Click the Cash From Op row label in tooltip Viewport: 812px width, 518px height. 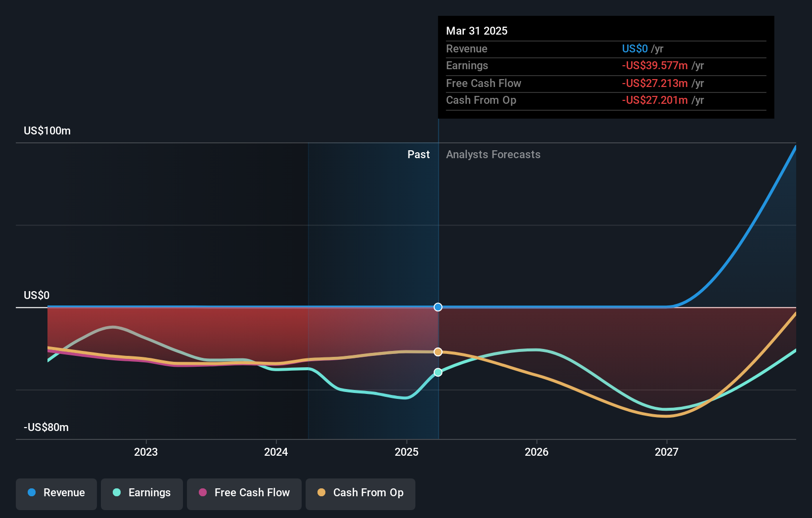(481, 100)
